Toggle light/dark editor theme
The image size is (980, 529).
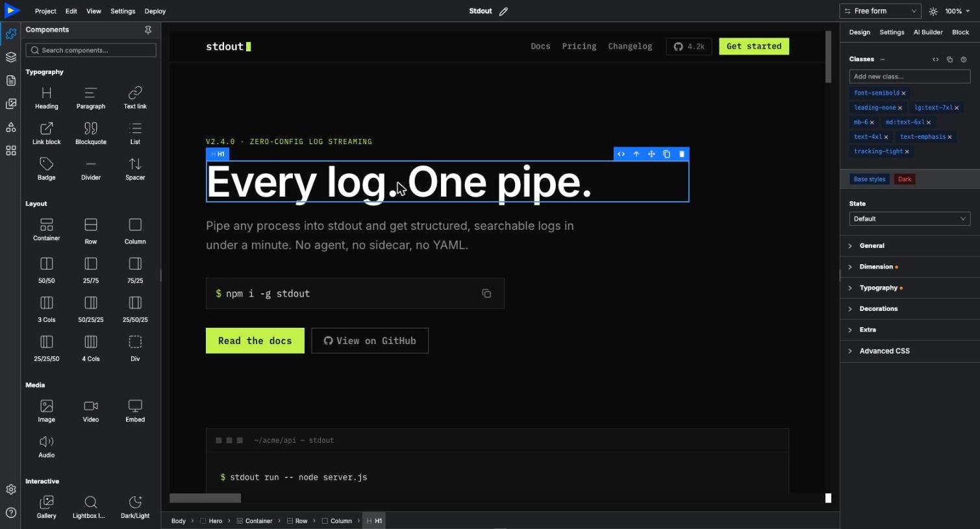tap(933, 11)
